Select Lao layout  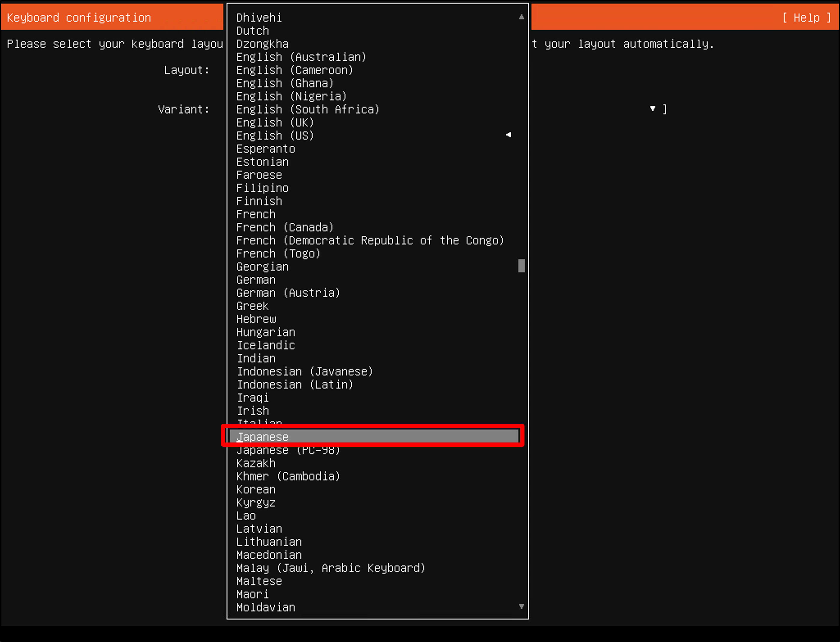coord(246,515)
